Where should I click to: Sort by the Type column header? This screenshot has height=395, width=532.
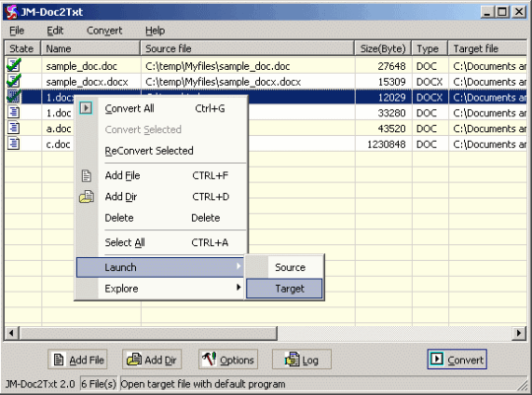(430, 48)
